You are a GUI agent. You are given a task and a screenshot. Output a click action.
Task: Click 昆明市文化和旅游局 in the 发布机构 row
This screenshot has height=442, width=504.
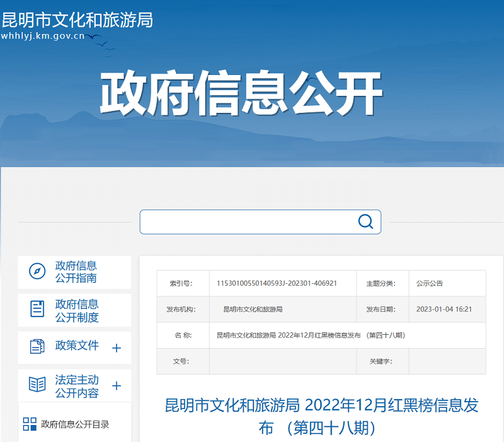pos(253,309)
